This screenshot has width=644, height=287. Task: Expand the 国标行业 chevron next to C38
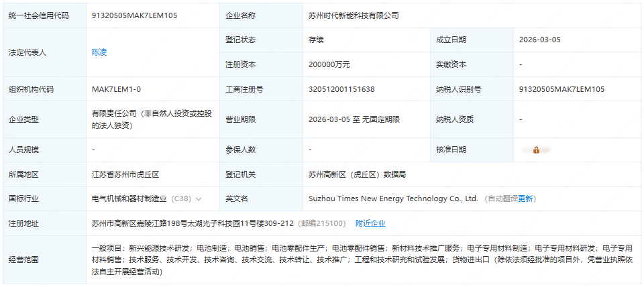(x=199, y=199)
